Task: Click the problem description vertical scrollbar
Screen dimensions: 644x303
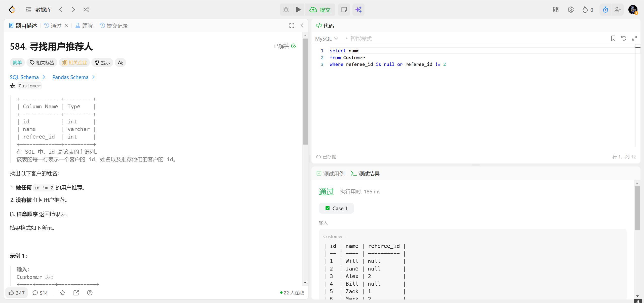Action: [x=305, y=92]
